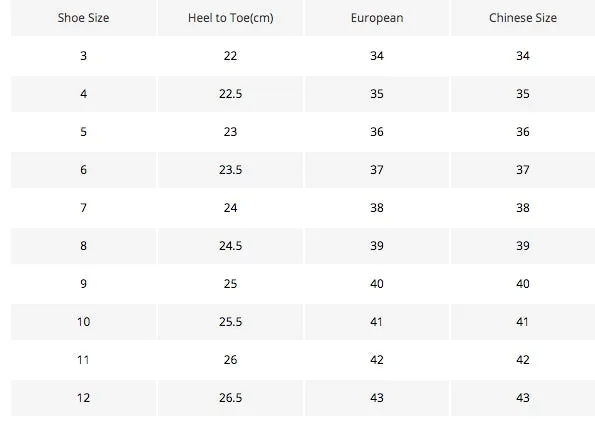The image size is (595, 421).
Task: Click Chinese size 37 cell
Action: pyautogui.click(x=523, y=170)
